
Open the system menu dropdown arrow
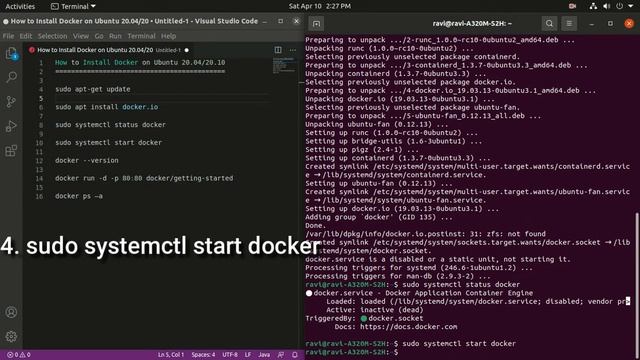click(x=631, y=6)
